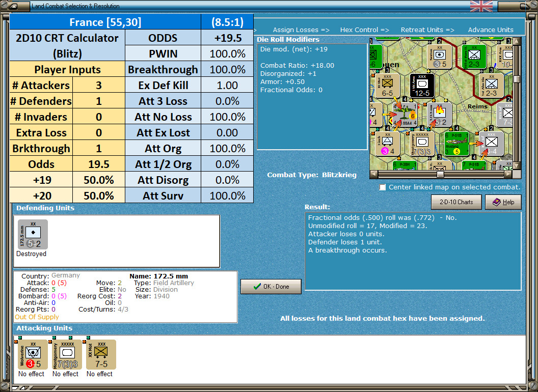Image resolution: width=538 pixels, height=392 pixels.
Task: Select the Wolverine attacking unit counter
Action: 33,355
